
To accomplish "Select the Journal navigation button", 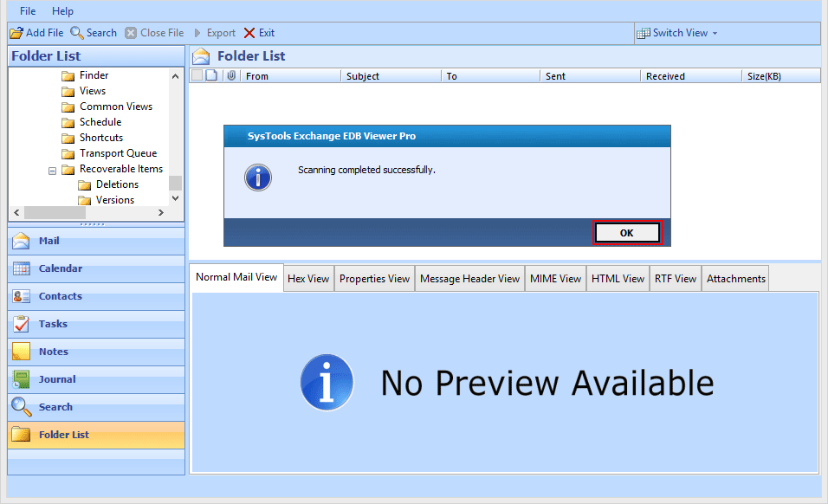I will point(96,379).
